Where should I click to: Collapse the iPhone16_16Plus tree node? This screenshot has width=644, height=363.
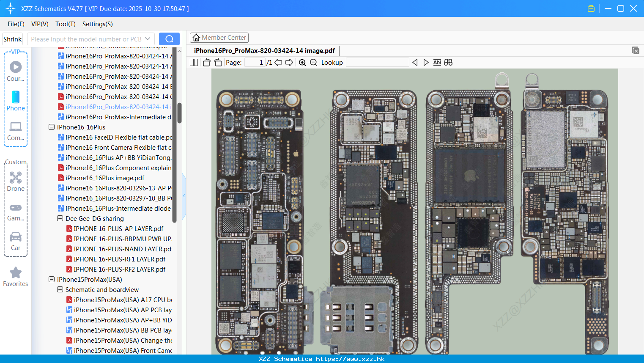pyautogui.click(x=52, y=127)
